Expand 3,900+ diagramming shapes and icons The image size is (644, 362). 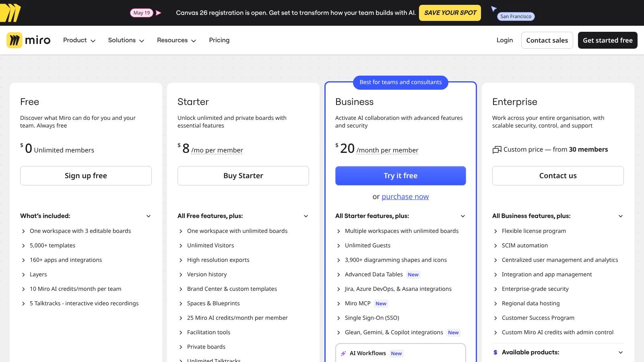tap(391, 260)
